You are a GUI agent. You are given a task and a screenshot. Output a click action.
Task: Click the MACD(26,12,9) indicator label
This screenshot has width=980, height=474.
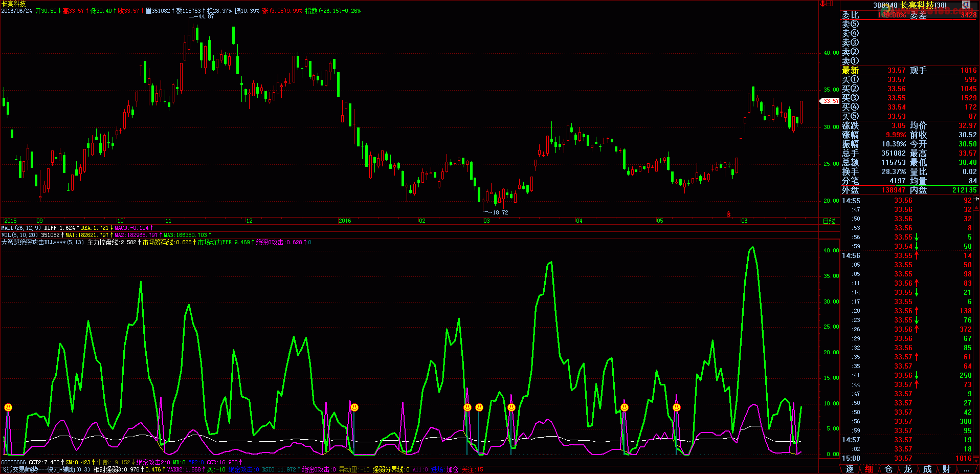click(21, 228)
